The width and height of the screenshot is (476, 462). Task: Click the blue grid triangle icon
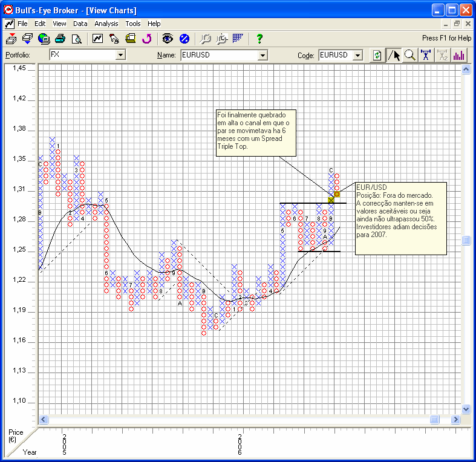pos(238,39)
